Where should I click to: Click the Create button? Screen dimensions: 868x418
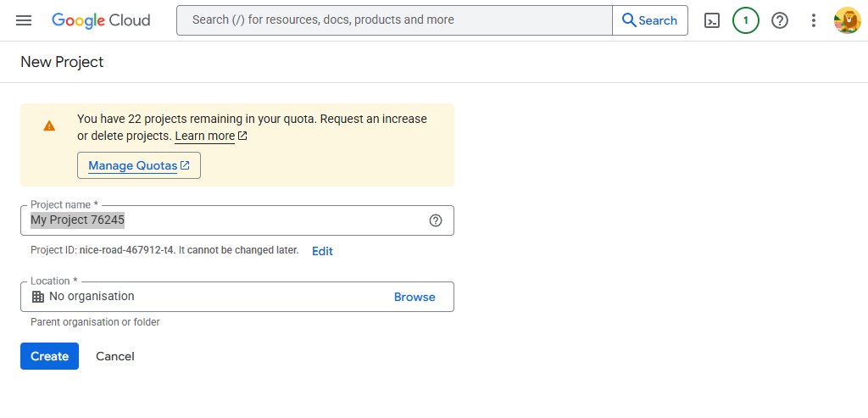click(x=49, y=356)
